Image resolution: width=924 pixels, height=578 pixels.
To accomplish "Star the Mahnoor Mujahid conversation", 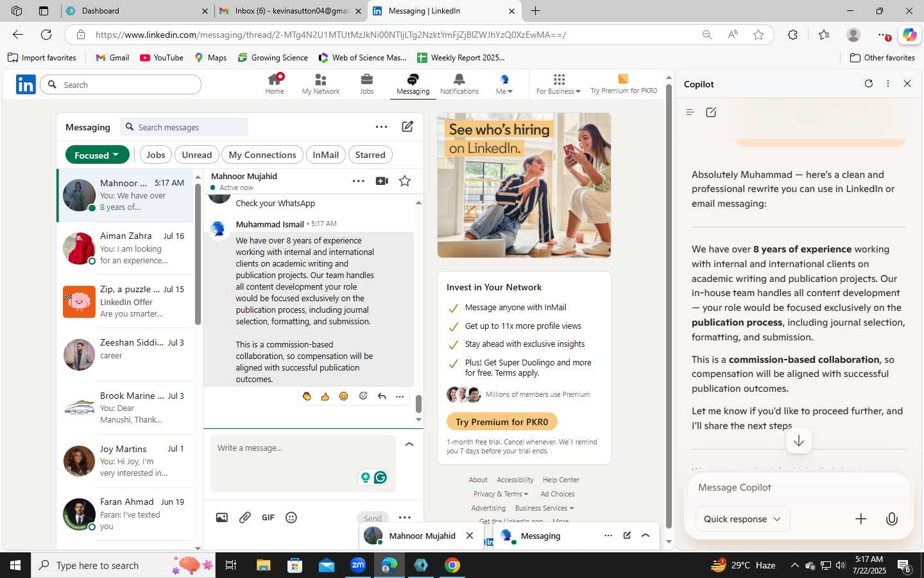I will (x=405, y=181).
